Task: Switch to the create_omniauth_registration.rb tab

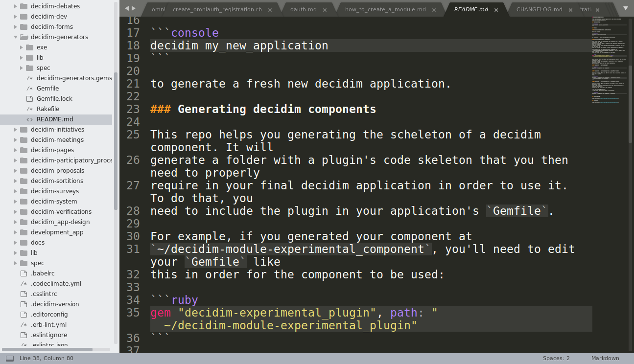Action: (217, 9)
